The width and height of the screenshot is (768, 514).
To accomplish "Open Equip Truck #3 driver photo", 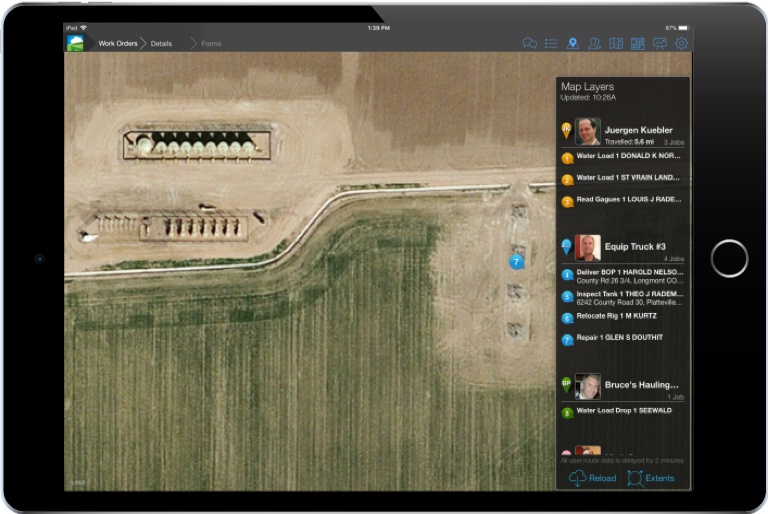I will [x=588, y=247].
